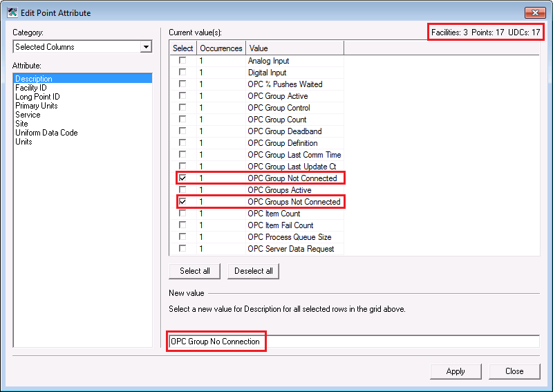Click the Close button at bottom

pos(514,371)
